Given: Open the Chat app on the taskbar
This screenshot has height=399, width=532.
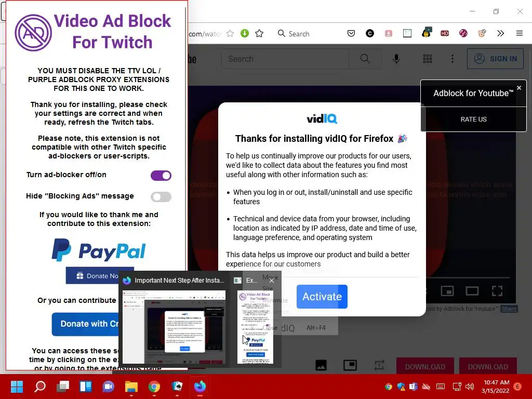Looking at the screenshot, I should 109,387.
